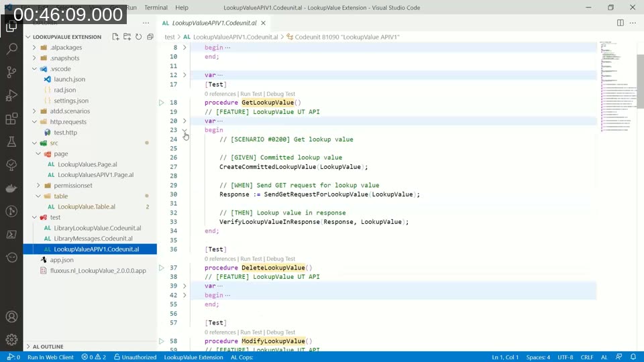Fold the begin block at line 23
Screen dimensions: 644x362
coord(184,130)
